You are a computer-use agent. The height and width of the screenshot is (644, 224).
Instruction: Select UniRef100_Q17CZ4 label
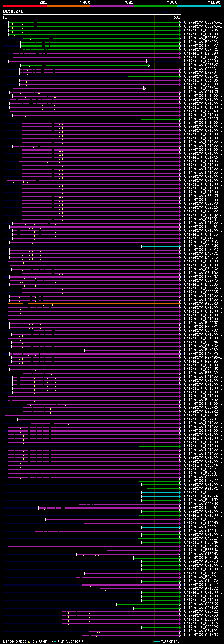(201, 496)
